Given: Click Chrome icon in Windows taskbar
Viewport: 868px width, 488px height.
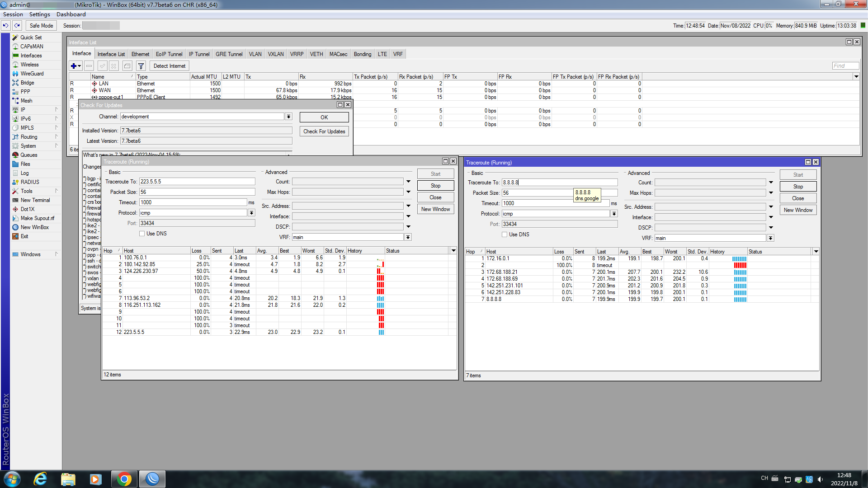Looking at the screenshot, I should pyautogui.click(x=124, y=479).
